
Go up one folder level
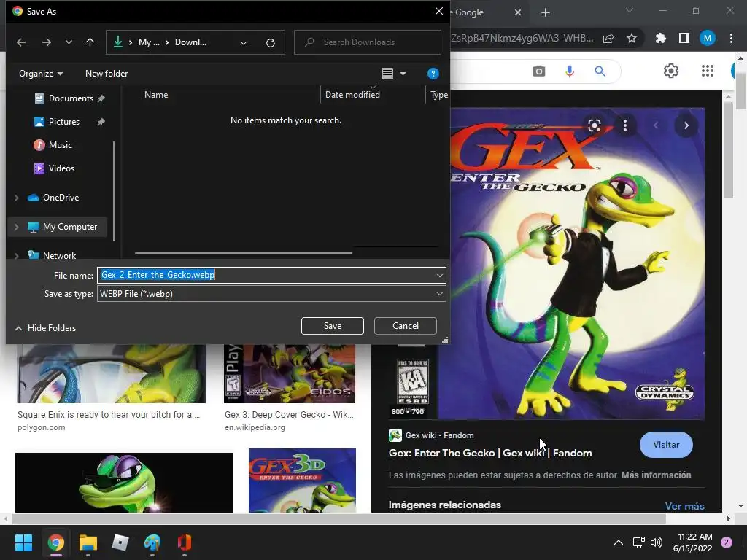coord(90,42)
